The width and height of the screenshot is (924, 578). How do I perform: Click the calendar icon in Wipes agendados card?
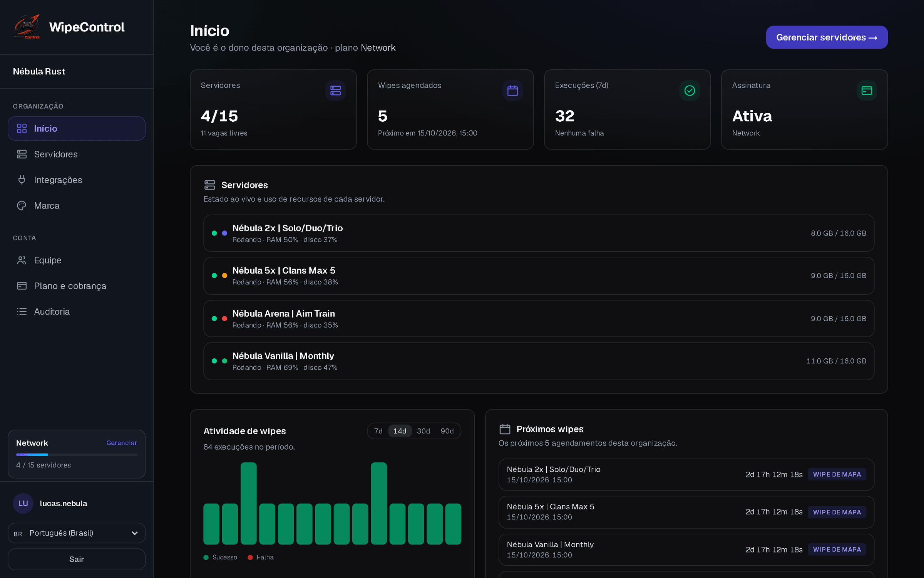(512, 91)
